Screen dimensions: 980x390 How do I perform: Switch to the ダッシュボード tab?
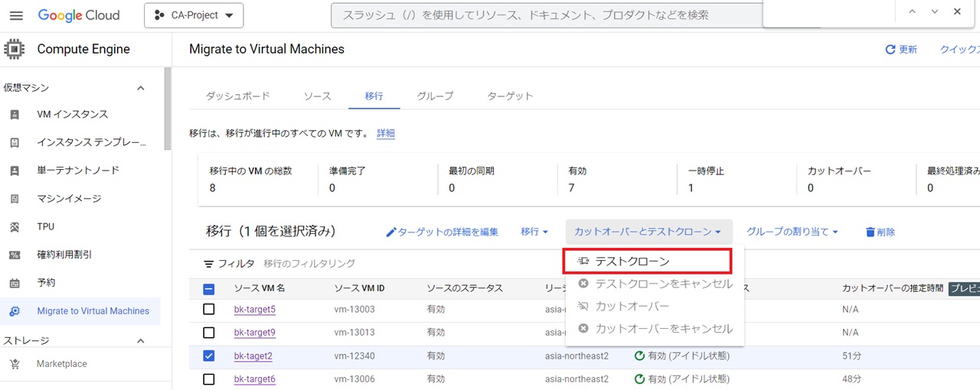[238, 96]
